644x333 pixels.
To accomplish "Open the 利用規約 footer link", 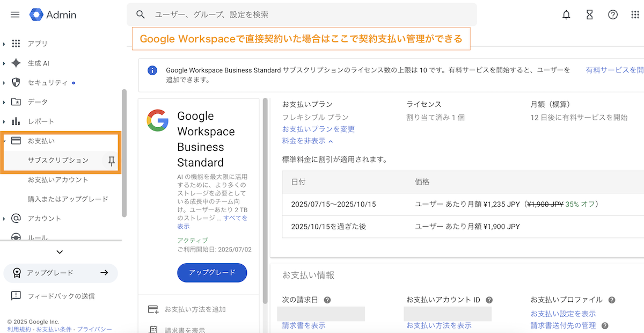I will 19,329.
